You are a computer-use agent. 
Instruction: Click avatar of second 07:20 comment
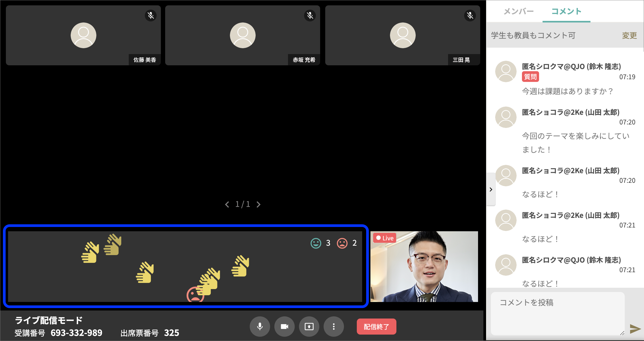tap(506, 176)
